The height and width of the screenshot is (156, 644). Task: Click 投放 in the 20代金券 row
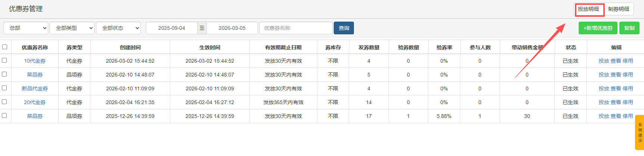(604, 102)
